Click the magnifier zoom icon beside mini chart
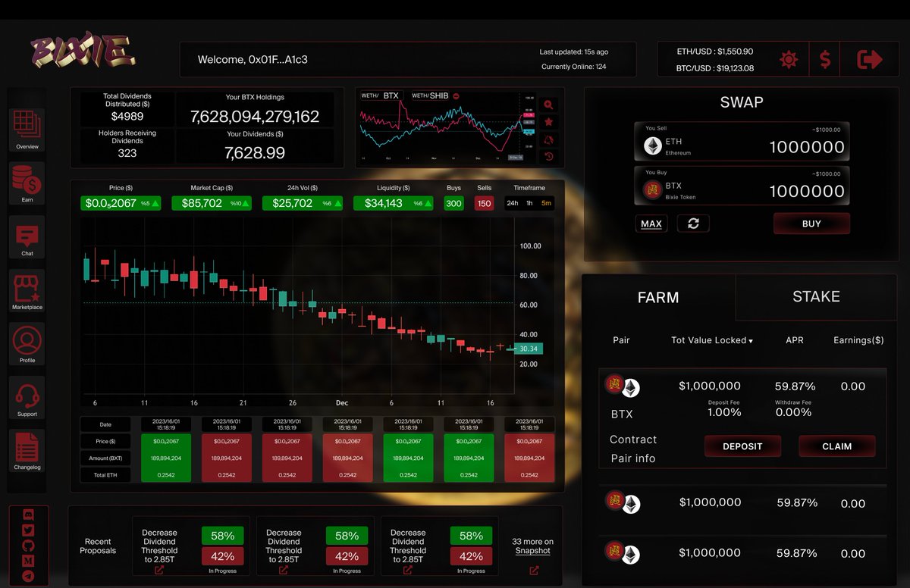The width and height of the screenshot is (910, 588). [549, 105]
